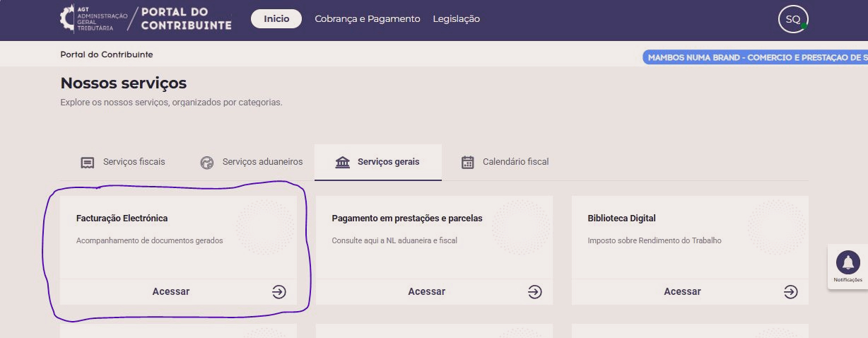The height and width of the screenshot is (338, 868).
Task: Go to Inicio in the navigation bar
Action: click(x=276, y=19)
